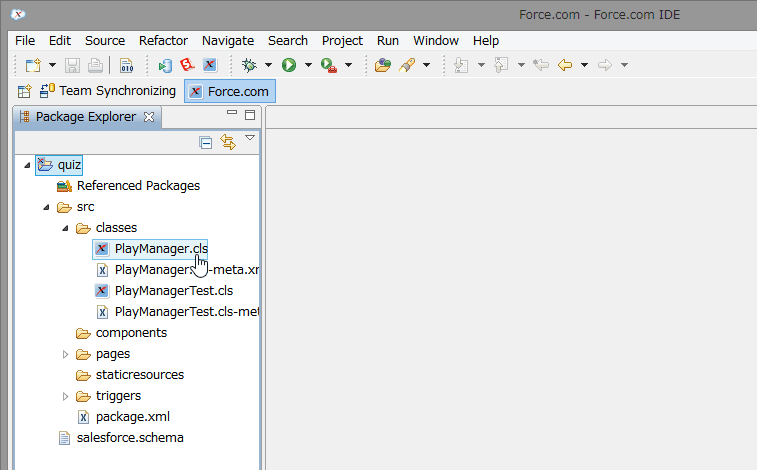Click the Debug bug icon
This screenshot has width=757, height=470.
[249, 65]
